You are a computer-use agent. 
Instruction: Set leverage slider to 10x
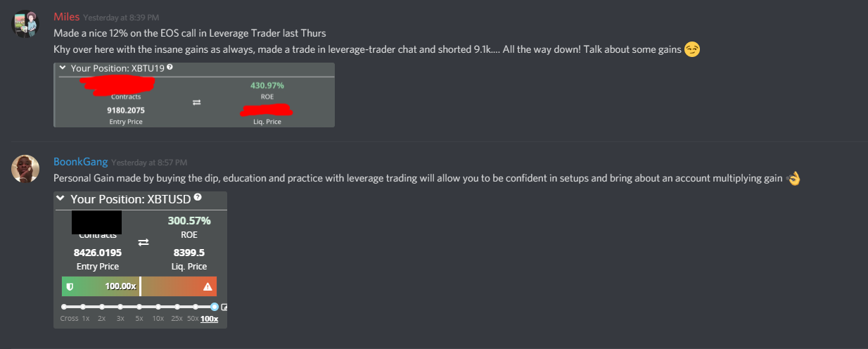click(x=158, y=307)
